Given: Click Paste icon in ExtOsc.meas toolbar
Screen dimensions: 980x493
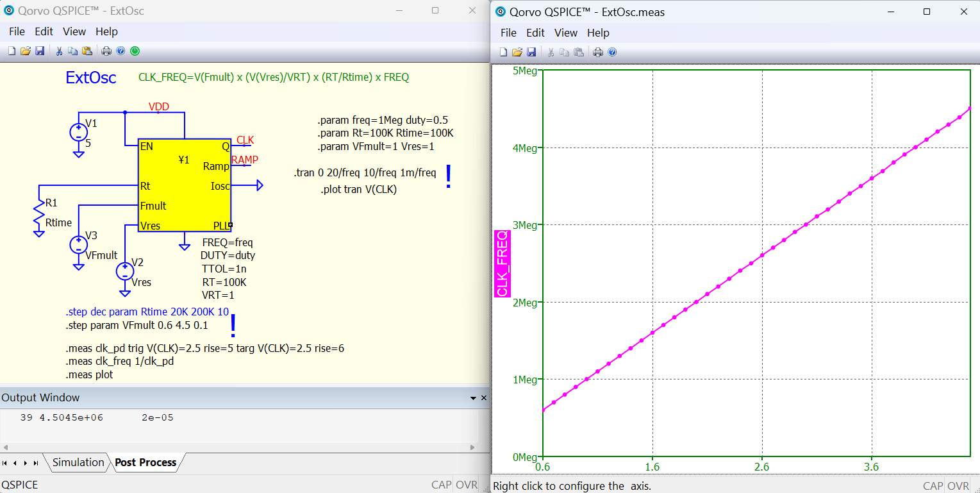Looking at the screenshot, I should click(579, 53).
